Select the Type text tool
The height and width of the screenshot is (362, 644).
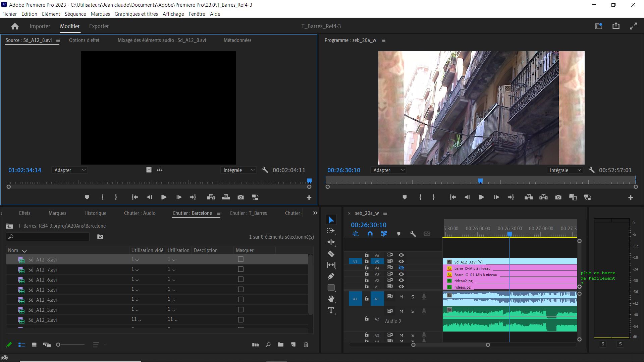pyautogui.click(x=331, y=310)
